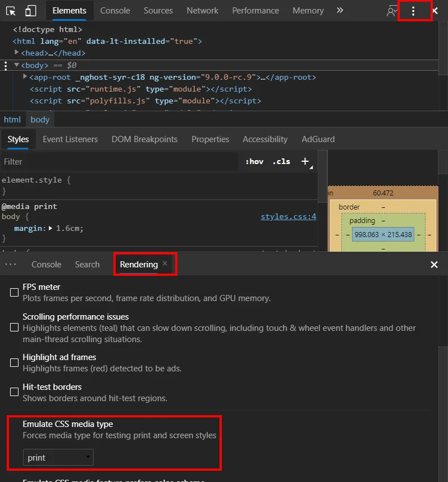Click the 1.6cm margin value
This screenshot has width=448, height=482.
(68, 229)
